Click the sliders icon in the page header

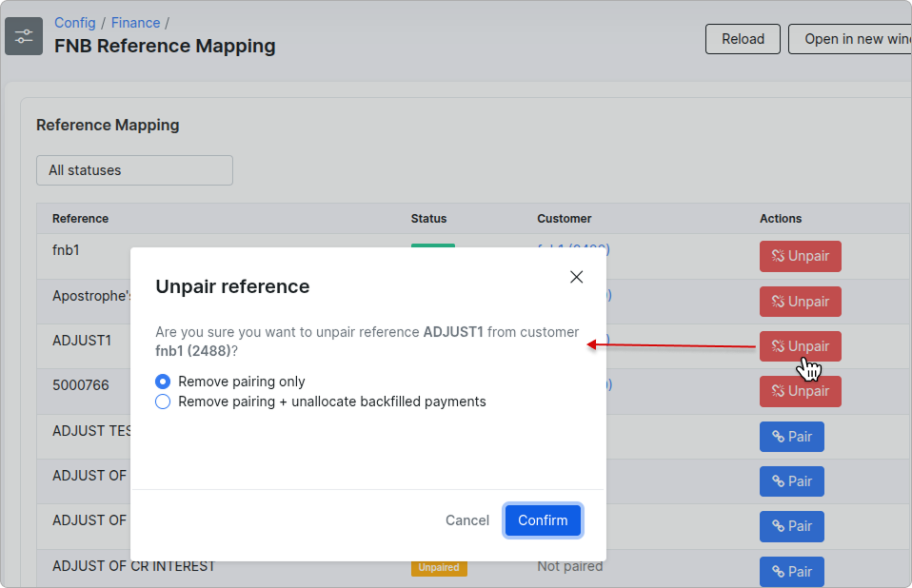coord(23,35)
